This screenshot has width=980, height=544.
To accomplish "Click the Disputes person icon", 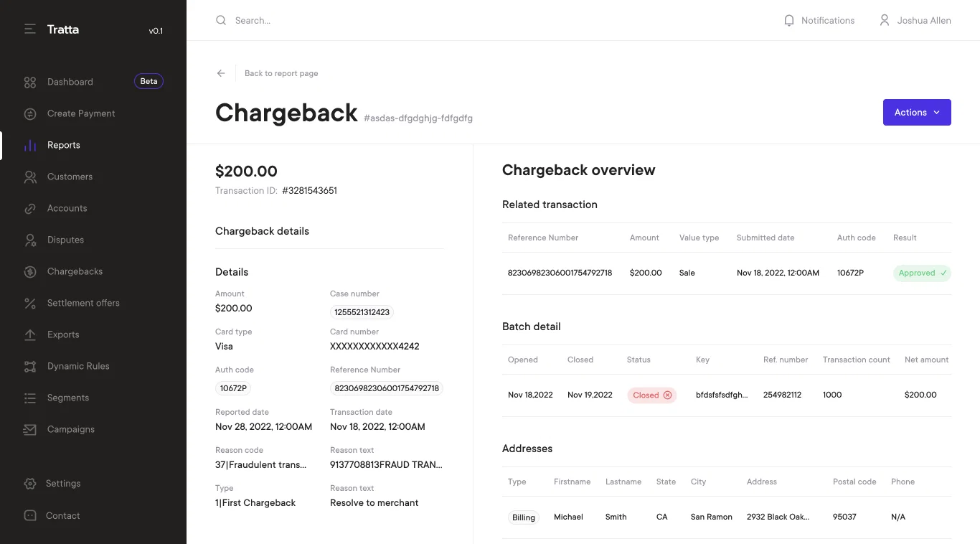I will (29, 240).
